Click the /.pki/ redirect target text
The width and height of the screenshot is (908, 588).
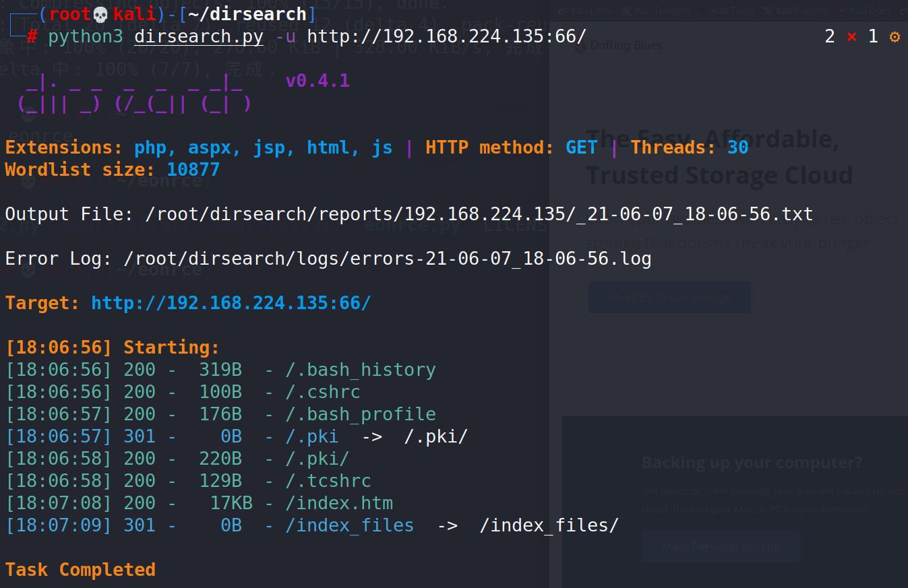(436, 436)
